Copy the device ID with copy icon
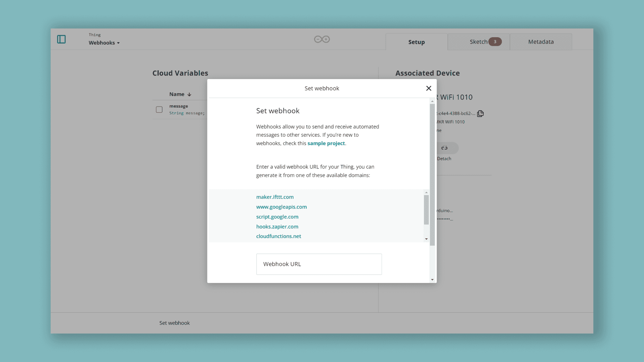The width and height of the screenshot is (644, 362). [480, 114]
